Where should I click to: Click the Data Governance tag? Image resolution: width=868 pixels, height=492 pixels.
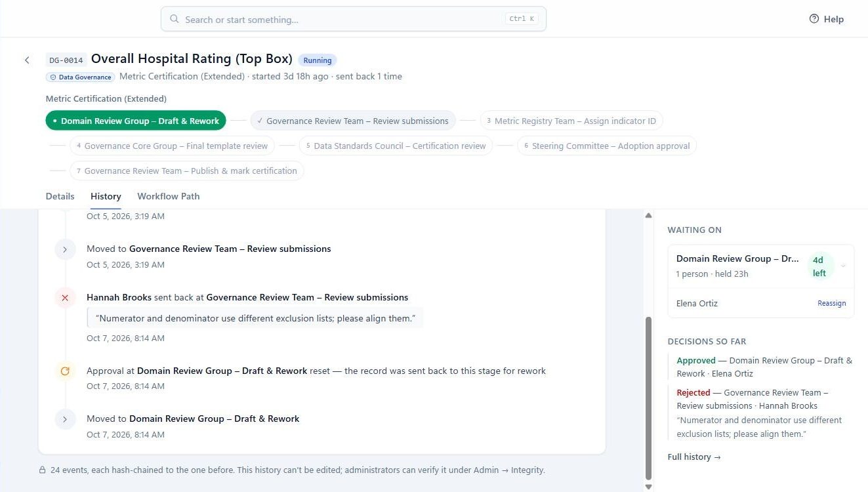[81, 77]
